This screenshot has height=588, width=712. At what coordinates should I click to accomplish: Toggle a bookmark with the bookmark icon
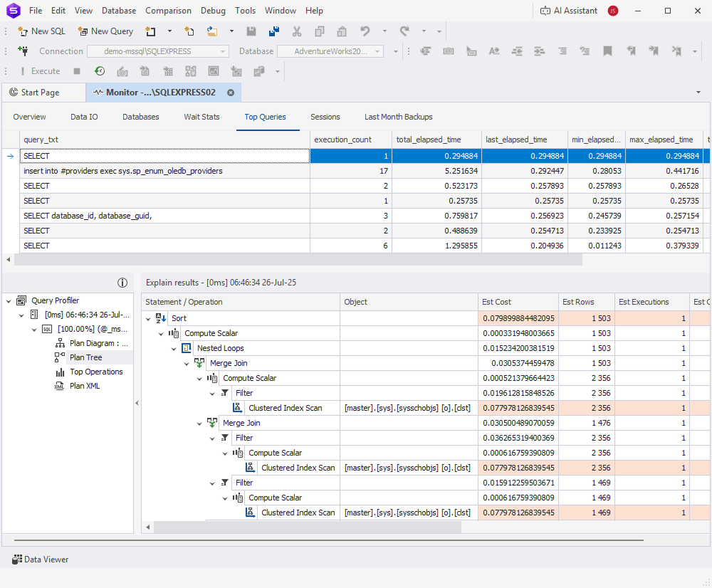[607, 51]
